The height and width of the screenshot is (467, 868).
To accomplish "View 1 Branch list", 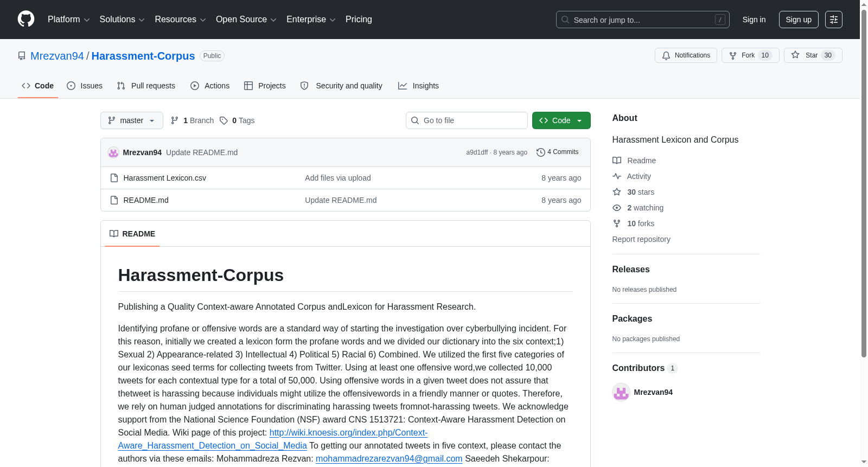I will (x=193, y=120).
